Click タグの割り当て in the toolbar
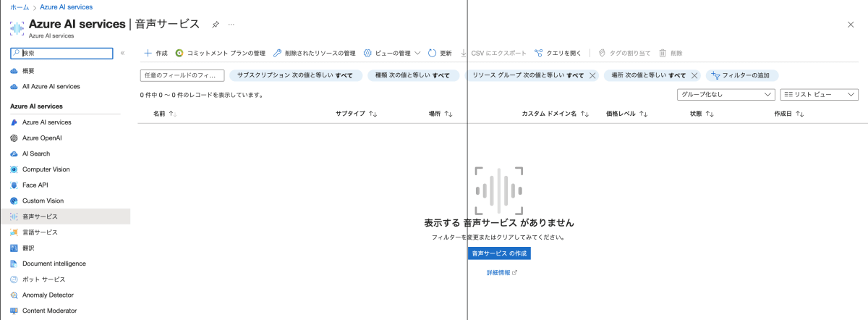Image resolution: width=868 pixels, height=320 pixels. click(x=624, y=53)
